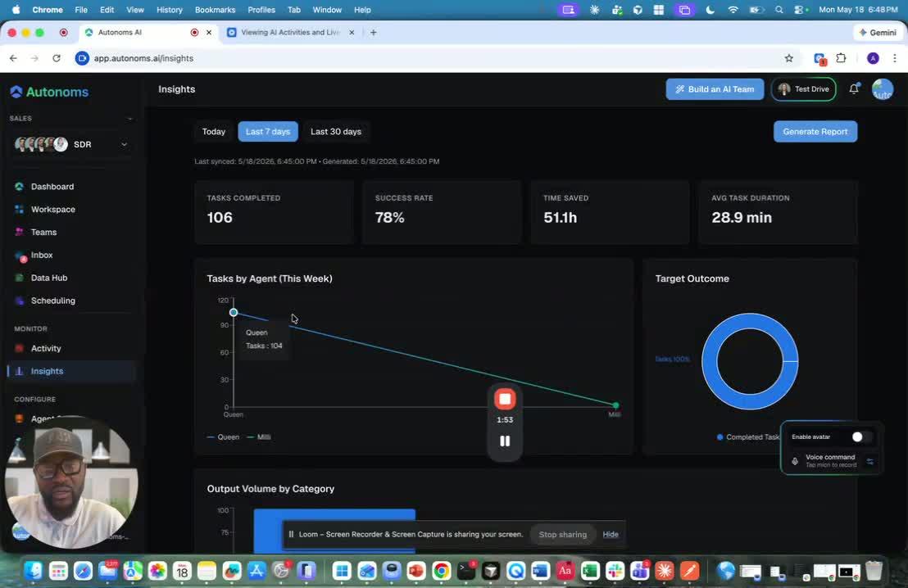Close the Autonoms AI tab

[209, 33]
